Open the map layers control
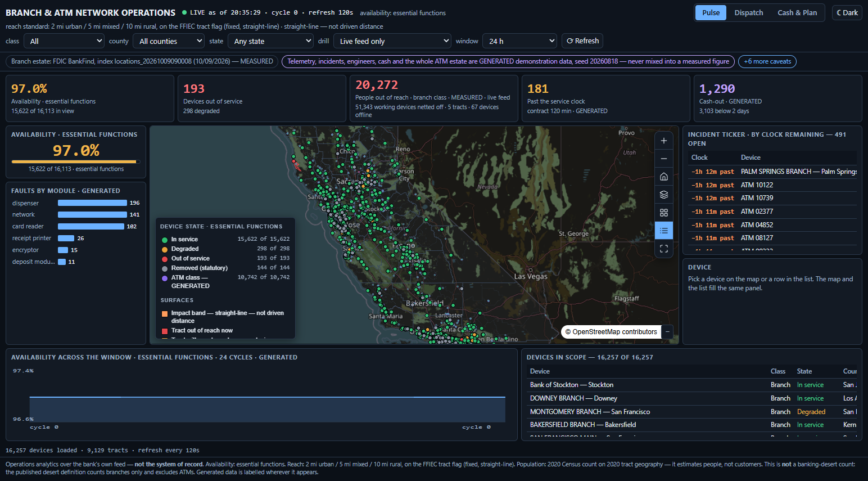This screenshot has height=481, width=868. click(x=664, y=195)
